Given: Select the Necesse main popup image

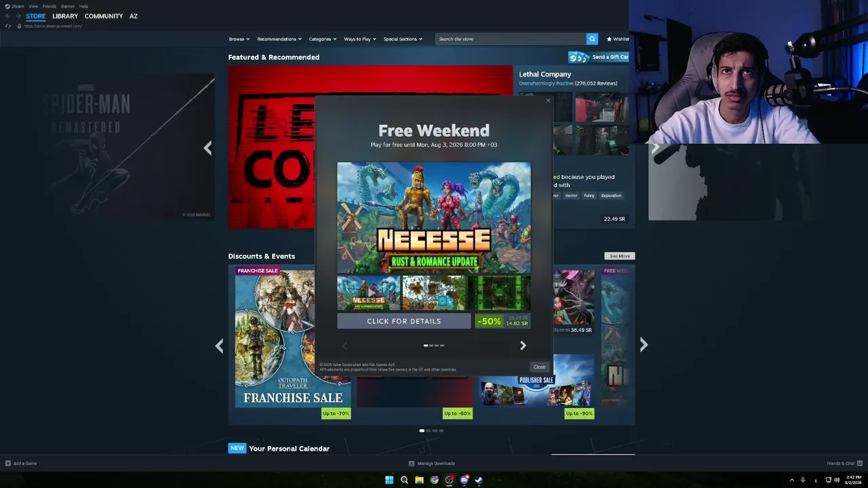Looking at the screenshot, I should [434, 217].
